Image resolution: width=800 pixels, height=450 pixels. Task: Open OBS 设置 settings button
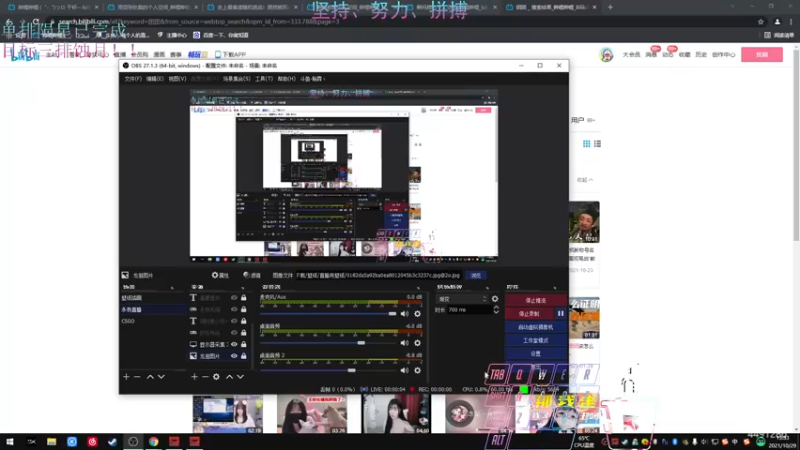click(535, 354)
